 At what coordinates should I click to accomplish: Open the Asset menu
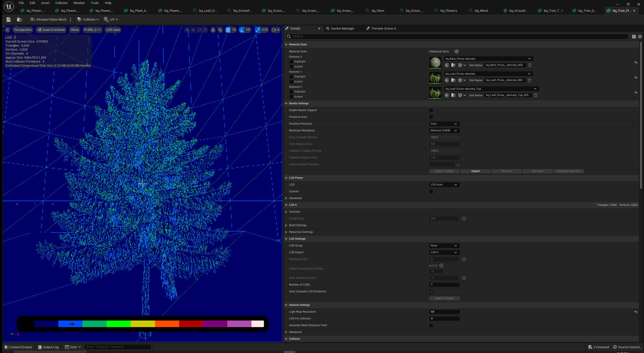[45, 3]
